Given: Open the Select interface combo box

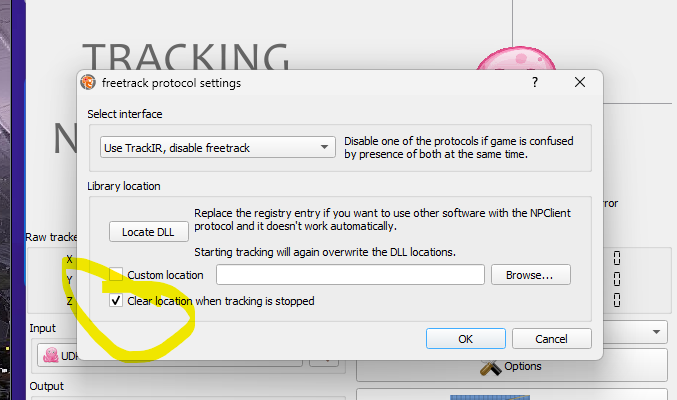Looking at the screenshot, I should coord(218,147).
